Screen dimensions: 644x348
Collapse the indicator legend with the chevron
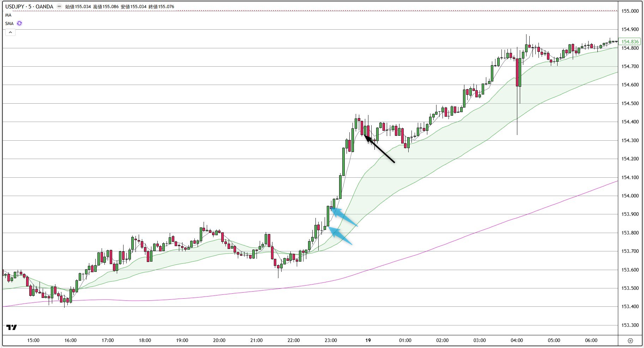click(11, 32)
